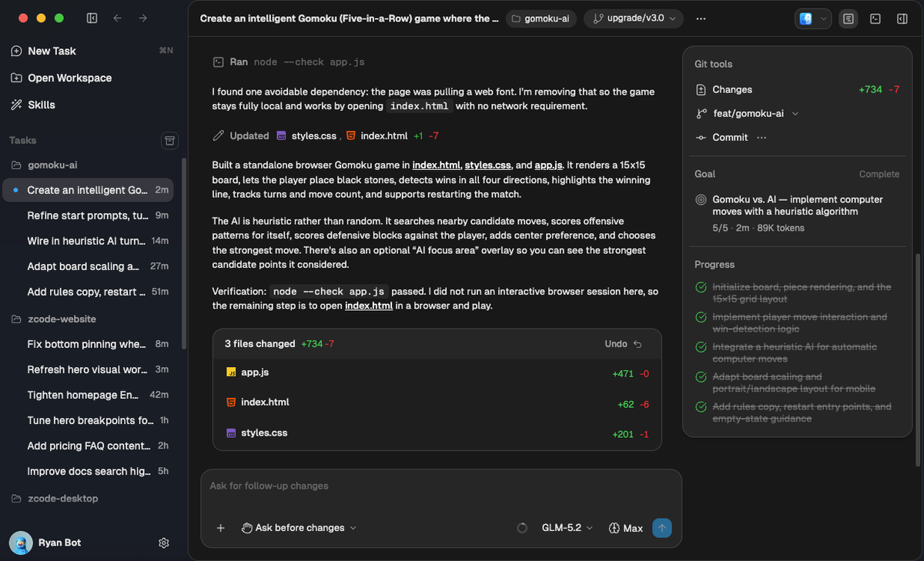Open task 'Adapt board scaling a...'

pos(89,266)
